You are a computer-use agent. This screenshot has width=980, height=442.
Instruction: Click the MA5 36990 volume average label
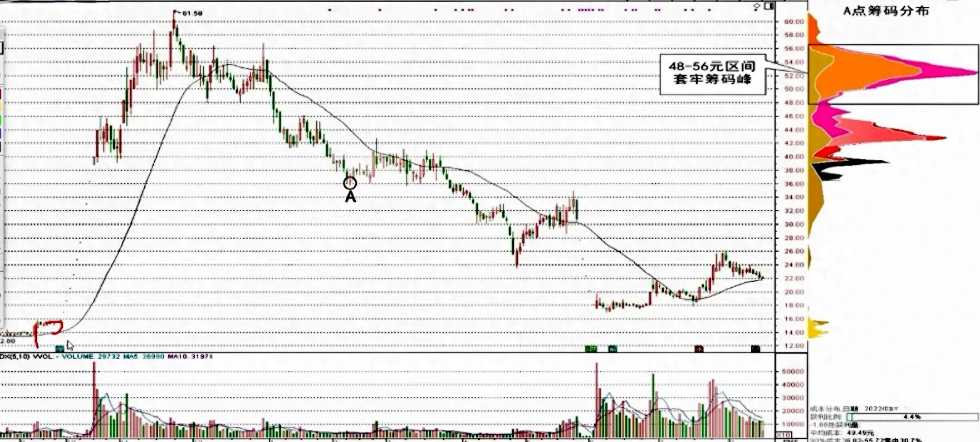144,356
